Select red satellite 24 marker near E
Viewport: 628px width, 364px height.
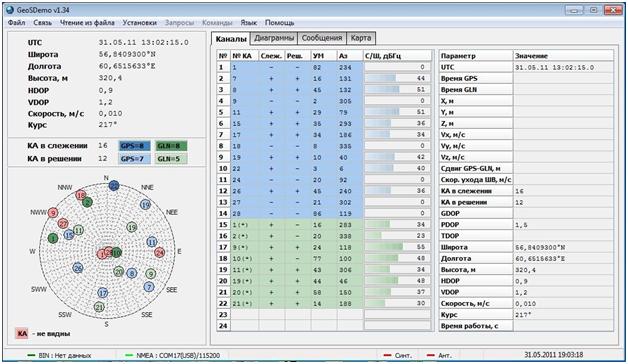click(x=160, y=252)
